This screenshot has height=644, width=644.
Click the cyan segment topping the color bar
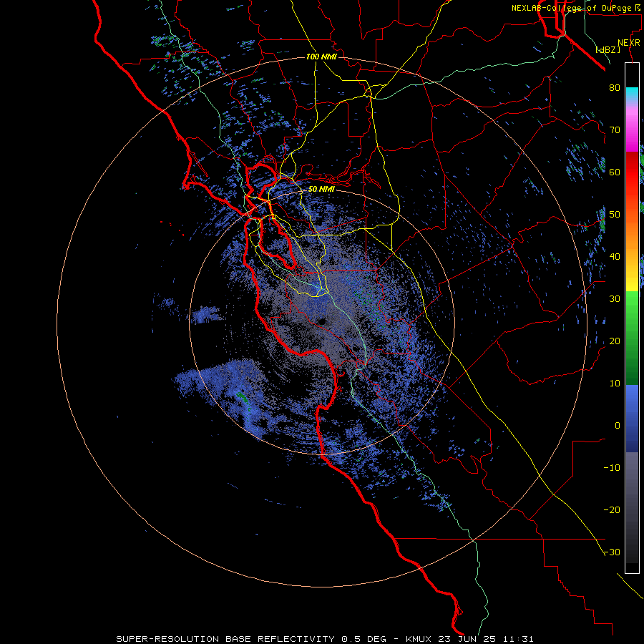pyautogui.click(x=632, y=94)
